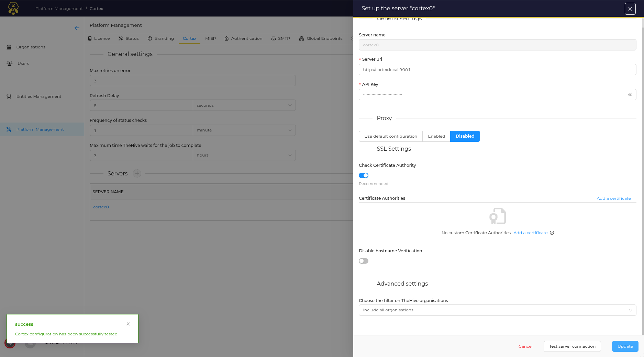Dismiss the success notification

coord(128,324)
